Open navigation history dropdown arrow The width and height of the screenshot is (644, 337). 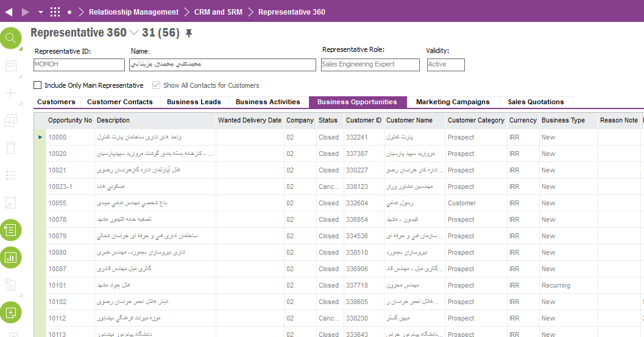click(41, 12)
